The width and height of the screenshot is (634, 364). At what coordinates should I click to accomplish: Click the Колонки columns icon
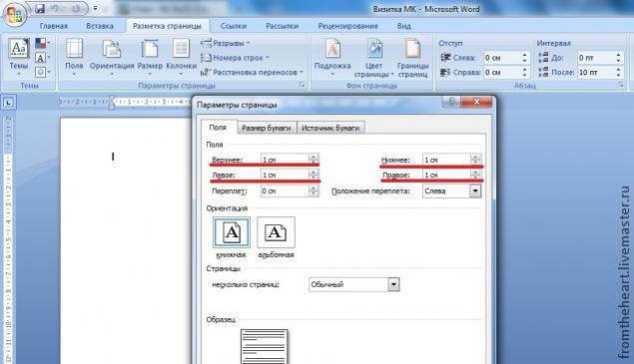(x=181, y=49)
